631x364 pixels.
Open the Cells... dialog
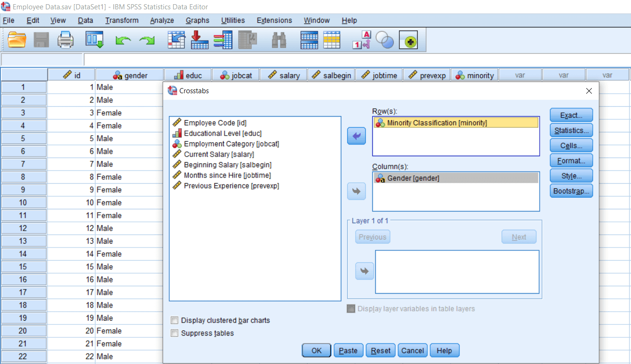tap(571, 145)
